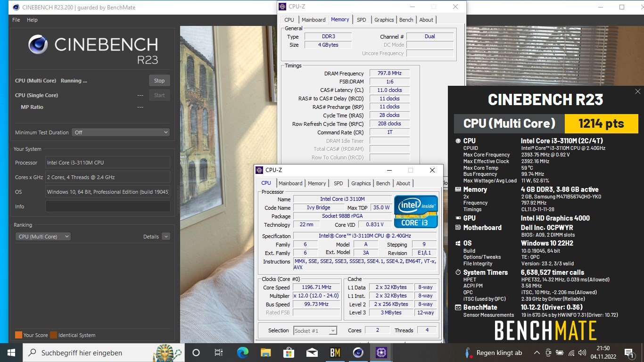Switch to Mainboard tab in front CPU-Z

pyautogui.click(x=290, y=183)
